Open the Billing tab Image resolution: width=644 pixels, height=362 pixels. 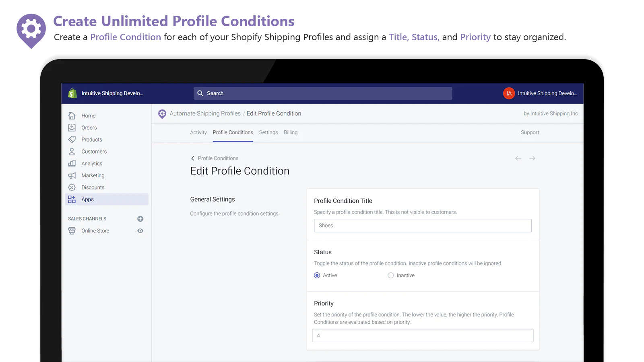coord(291,132)
